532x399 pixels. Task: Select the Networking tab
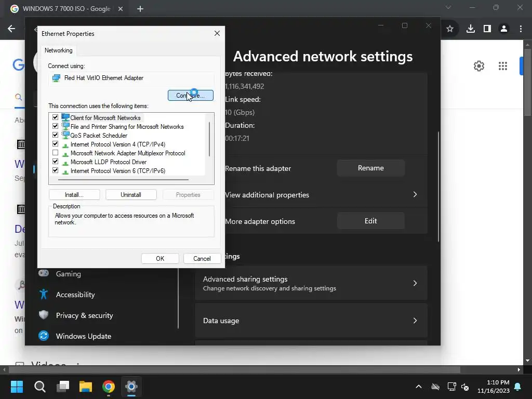(59, 50)
